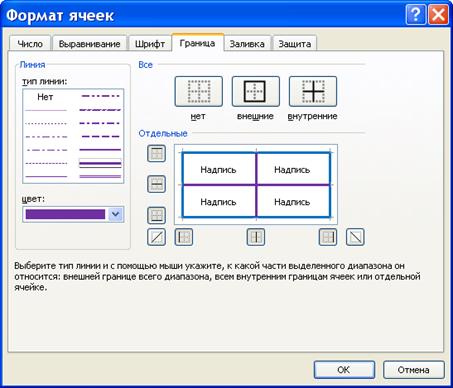The height and width of the screenshot is (388, 453).
Task: Toggle the left border button
Action: 184,237
